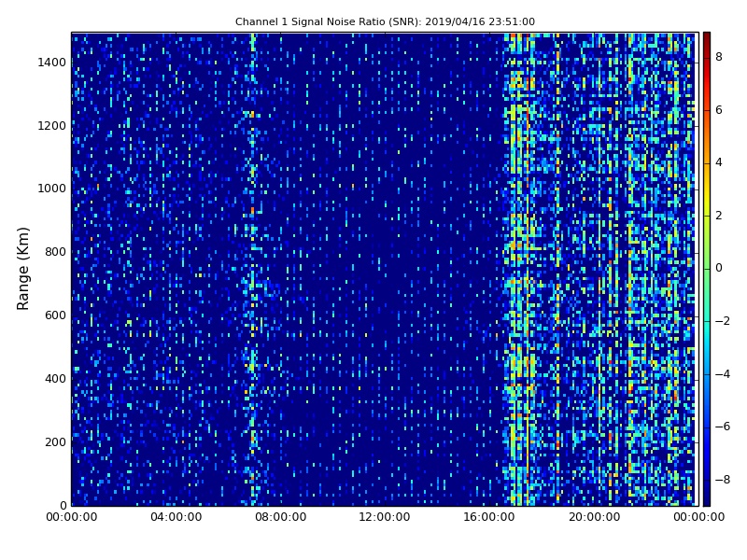Viewport: 747px width, 560px height.
Task: Select the 'Range (Km)' y-axis label
Action: pyautogui.click(x=22, y=269)
